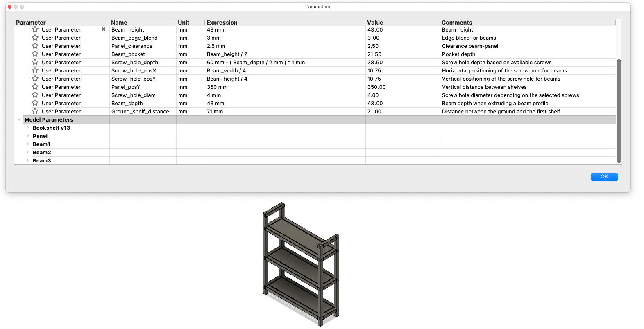
Task: Select the 350.00 value cell
Action: [403, 87]
